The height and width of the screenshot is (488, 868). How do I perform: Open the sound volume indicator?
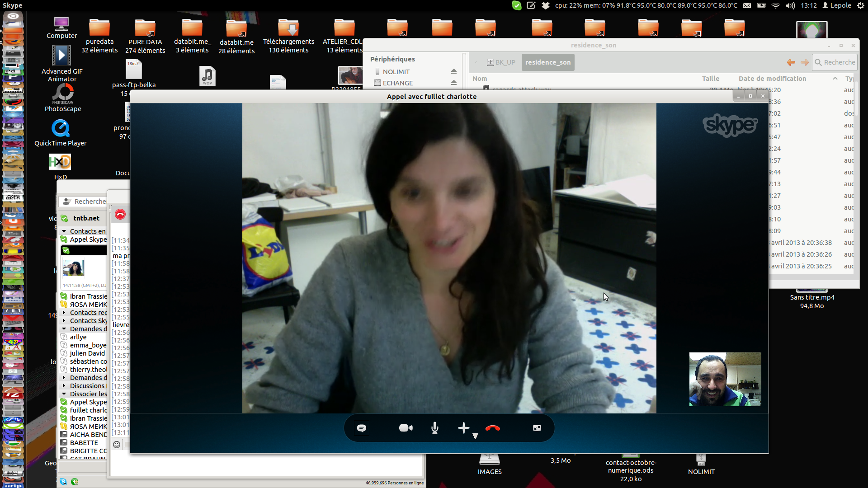point(790,5)
